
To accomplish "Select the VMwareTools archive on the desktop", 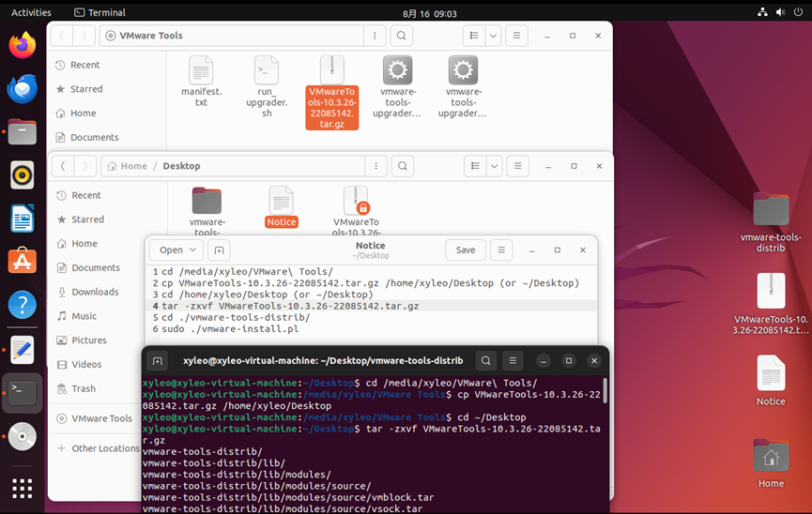I will [771, 304].
